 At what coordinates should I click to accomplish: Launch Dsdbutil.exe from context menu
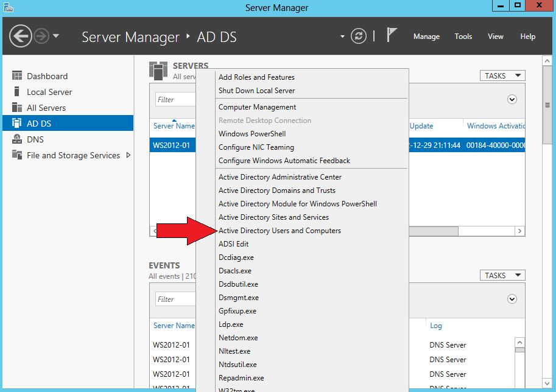238,284
